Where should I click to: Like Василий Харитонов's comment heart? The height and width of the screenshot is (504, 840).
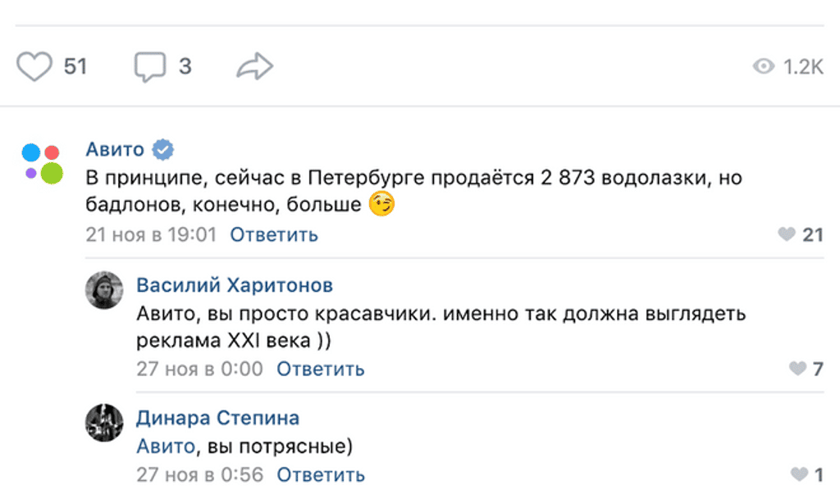797,368
